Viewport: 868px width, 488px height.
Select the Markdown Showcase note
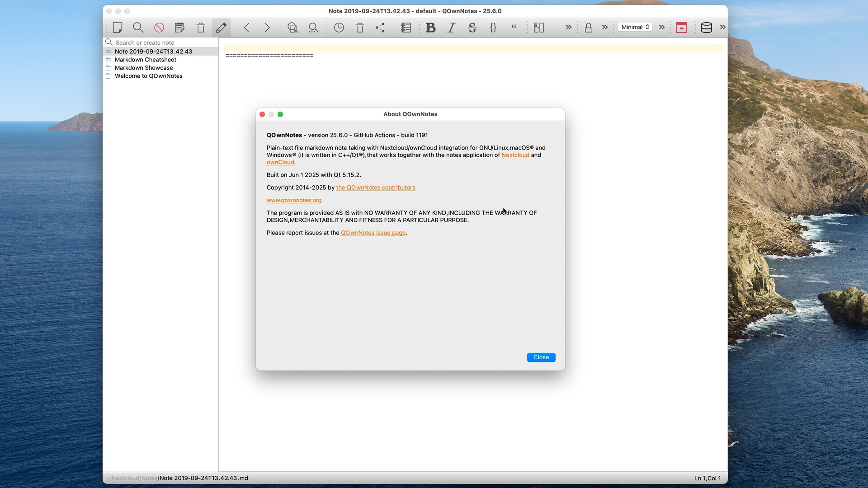(161, 68)
